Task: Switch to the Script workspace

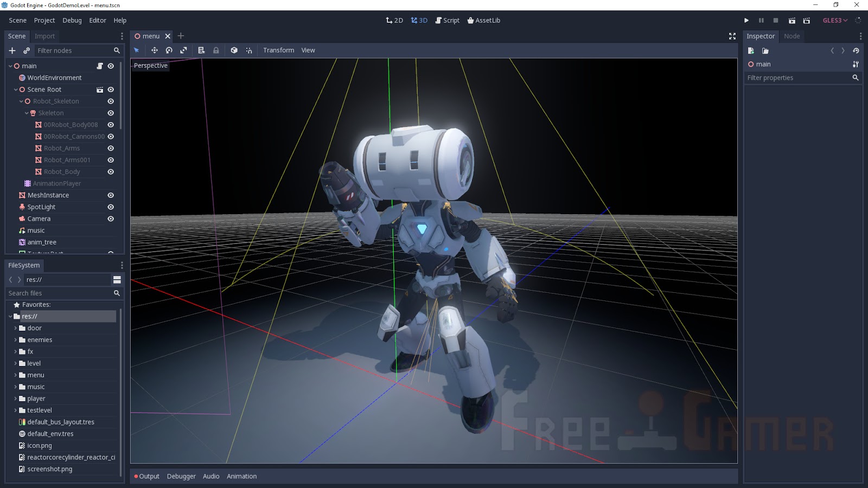Action: pyautogui.click(x=447, y=21)
